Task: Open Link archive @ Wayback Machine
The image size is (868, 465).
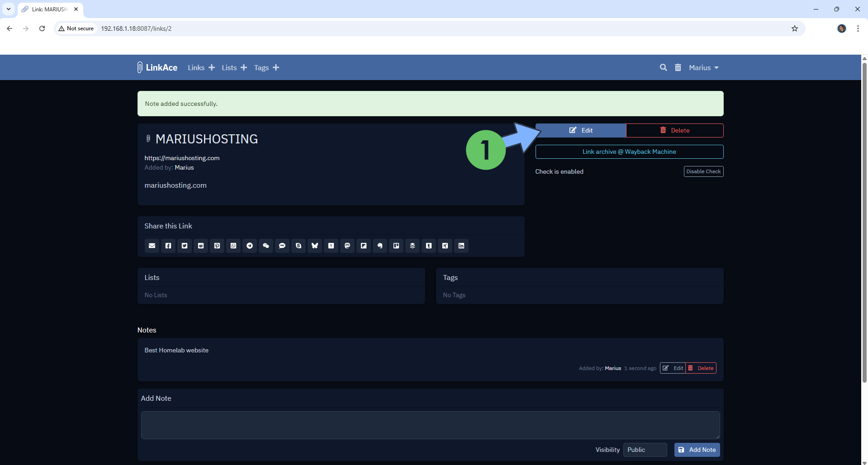Action: 629,152
